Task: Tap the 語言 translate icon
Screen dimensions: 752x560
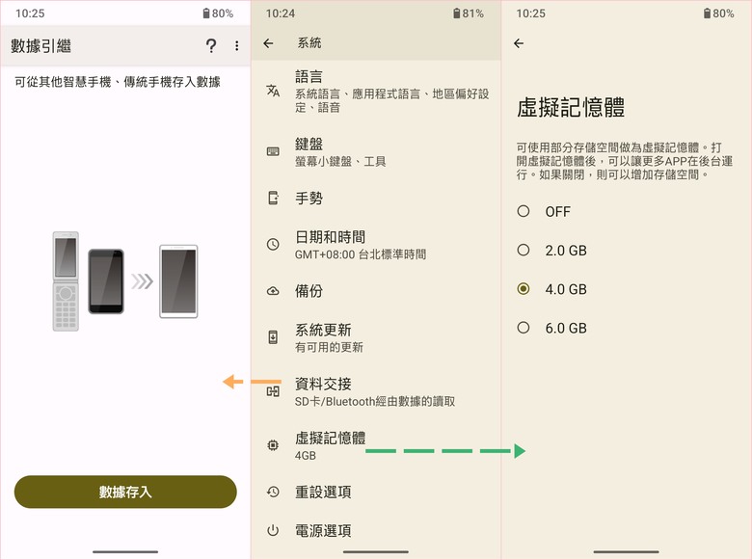Action: (x=273, y=91)
